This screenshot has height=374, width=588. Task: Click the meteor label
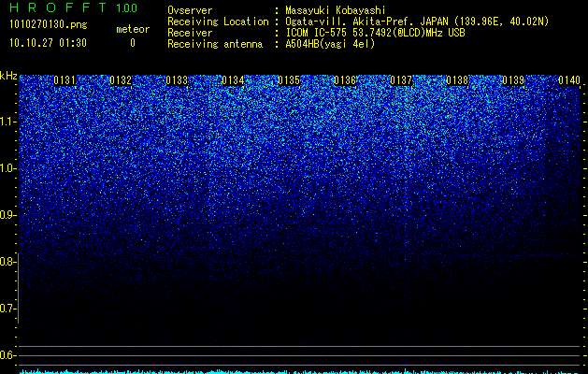coord(133,29)
